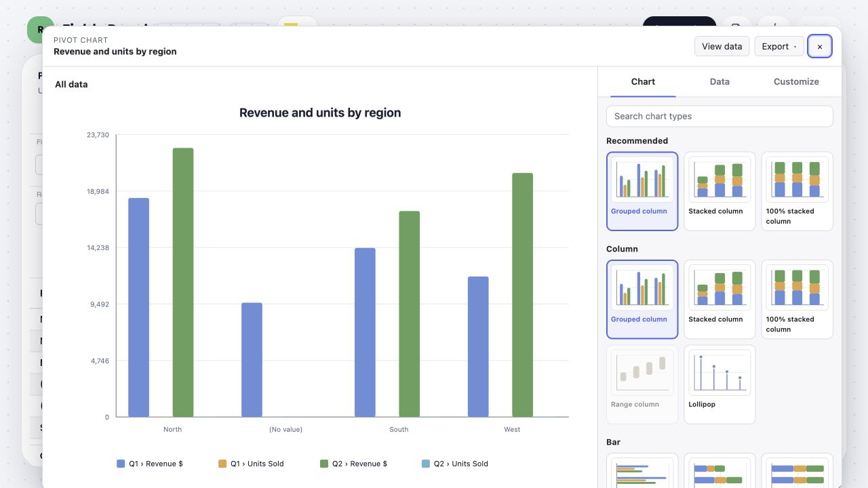868x488 pixels.
Task: Focus the Search chart types field
Action: pos(719,116)
